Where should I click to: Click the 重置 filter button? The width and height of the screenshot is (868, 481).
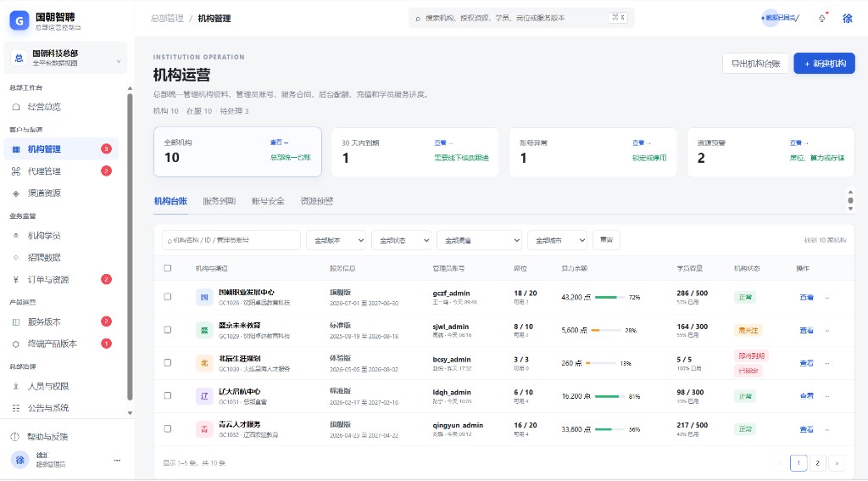606,241
